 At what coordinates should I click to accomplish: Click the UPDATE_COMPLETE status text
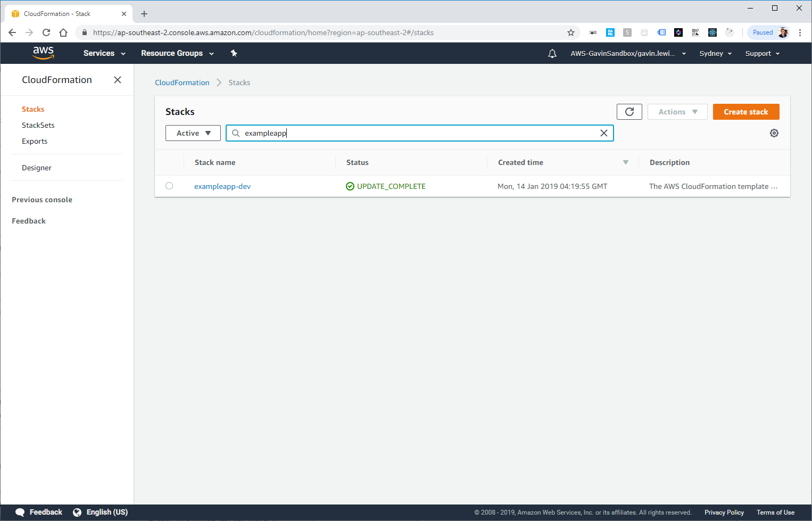point(391,186)
